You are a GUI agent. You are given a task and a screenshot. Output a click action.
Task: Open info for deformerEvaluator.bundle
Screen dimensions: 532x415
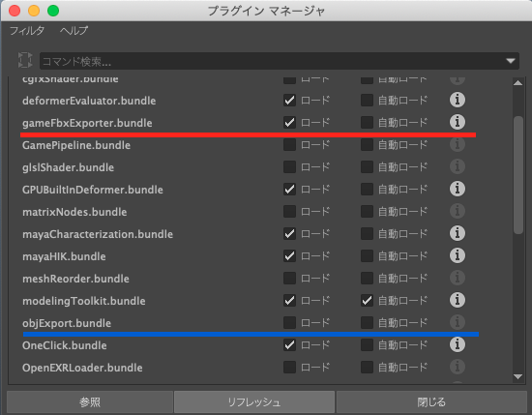coord(458,100)
